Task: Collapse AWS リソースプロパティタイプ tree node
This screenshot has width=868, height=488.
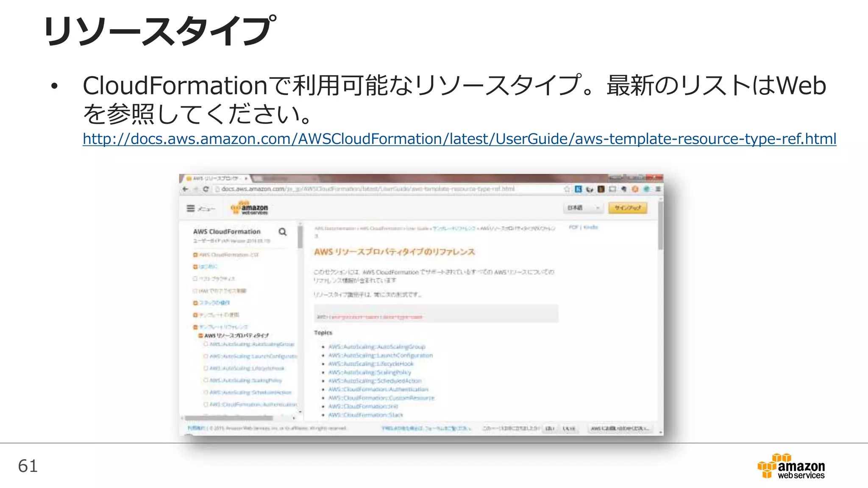Action: coord(200,335)
